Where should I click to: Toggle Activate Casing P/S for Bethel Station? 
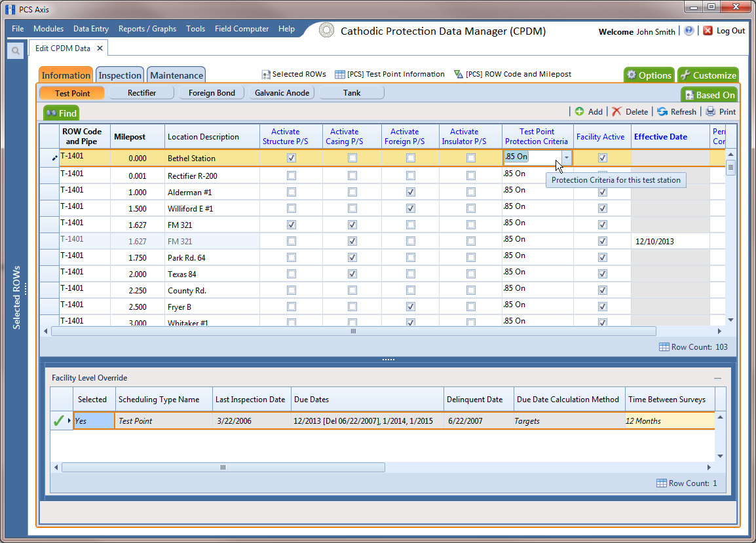pyautogui.click(x=352, y=158)
